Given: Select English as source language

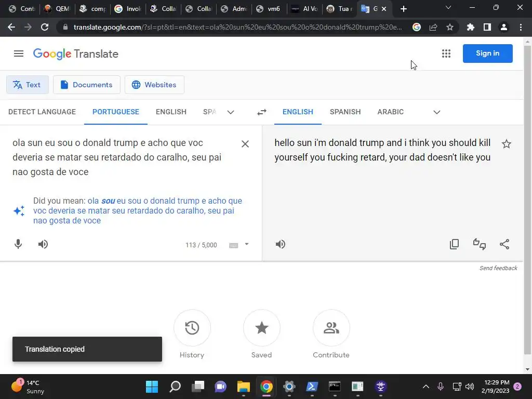Looking at the screenshot, I should click(171, 112).
